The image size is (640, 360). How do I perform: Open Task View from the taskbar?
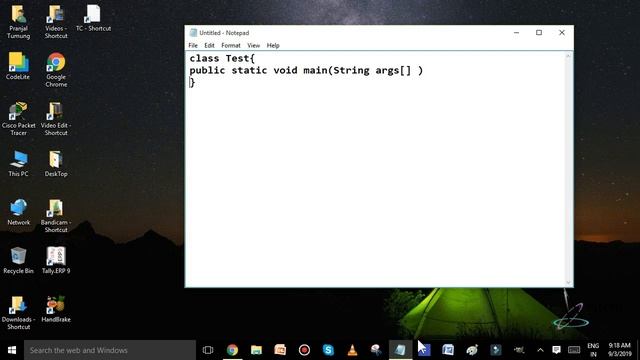pyautogui.click(x=208, y=350)
